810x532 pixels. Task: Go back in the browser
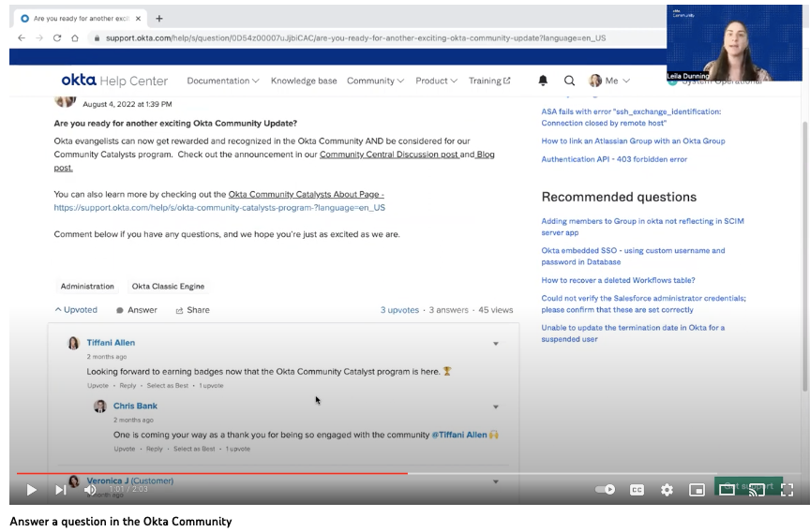tap(22, 37)
